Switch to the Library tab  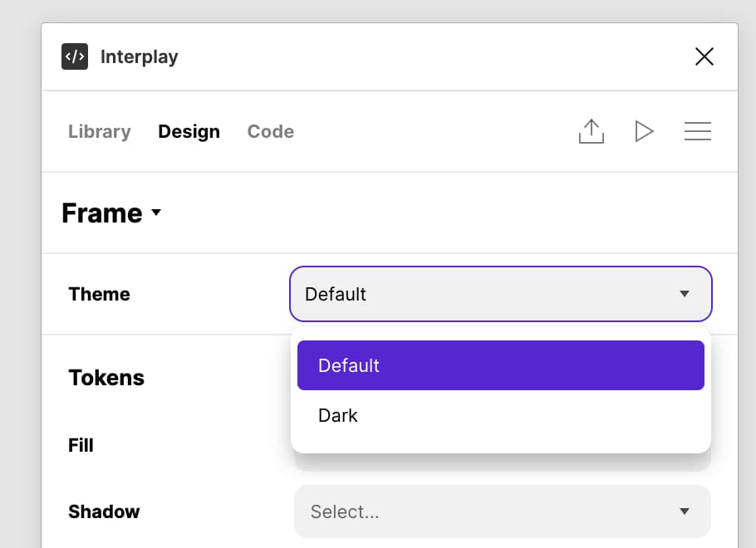click(x=100, y=131)
